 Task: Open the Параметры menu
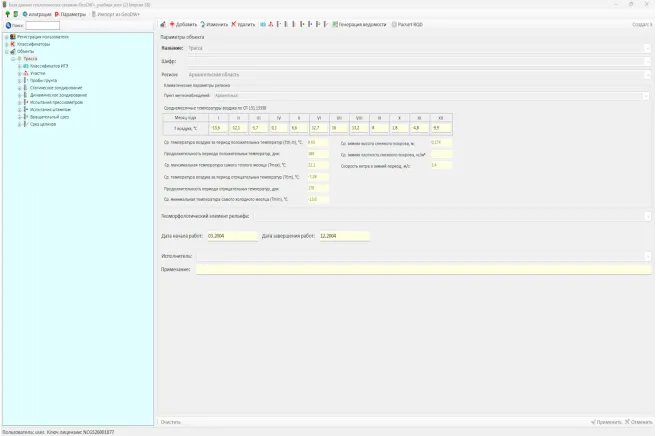71,14
